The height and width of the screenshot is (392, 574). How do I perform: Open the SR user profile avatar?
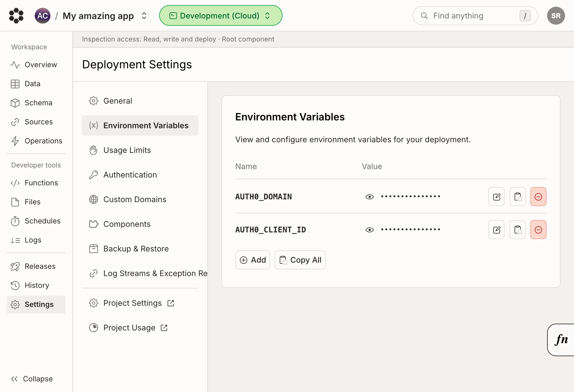(x=556, y=16)
